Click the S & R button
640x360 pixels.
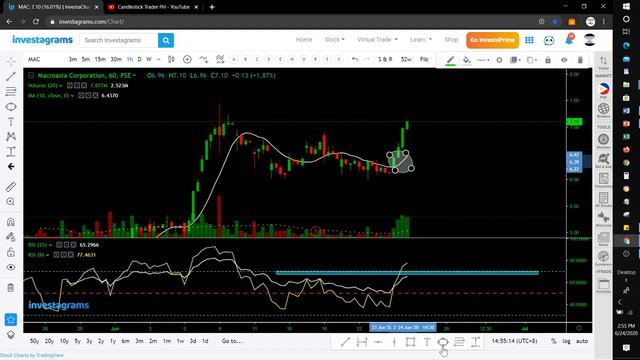(x=385, y=60)
